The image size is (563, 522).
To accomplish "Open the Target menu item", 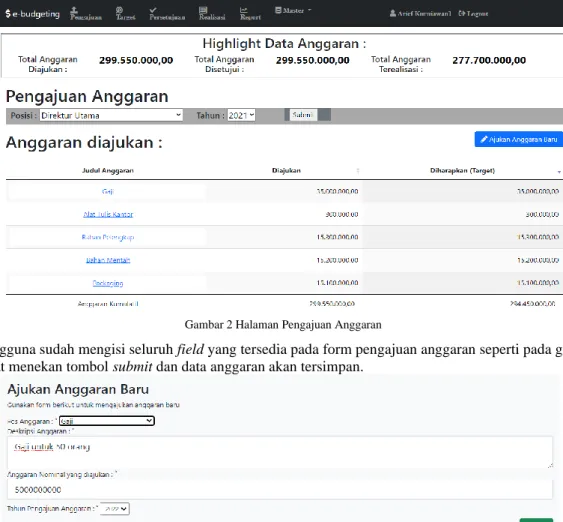I will coord(126,14).
